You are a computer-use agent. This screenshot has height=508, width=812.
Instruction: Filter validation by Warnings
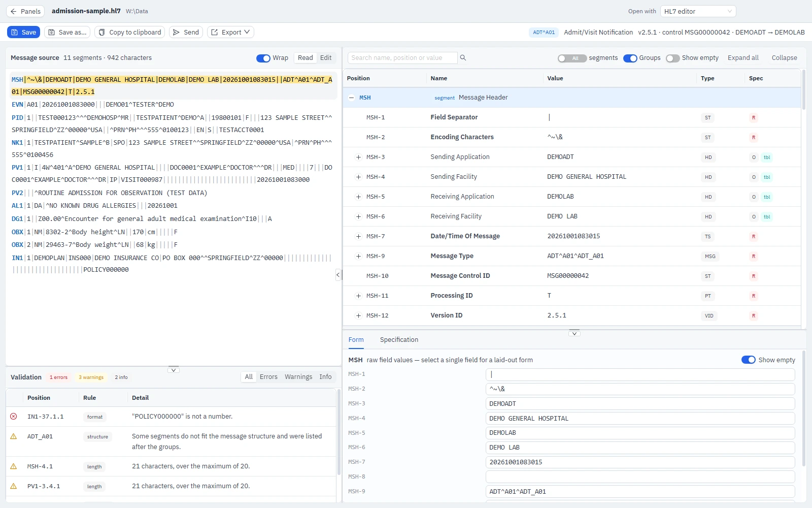(298, 377)
